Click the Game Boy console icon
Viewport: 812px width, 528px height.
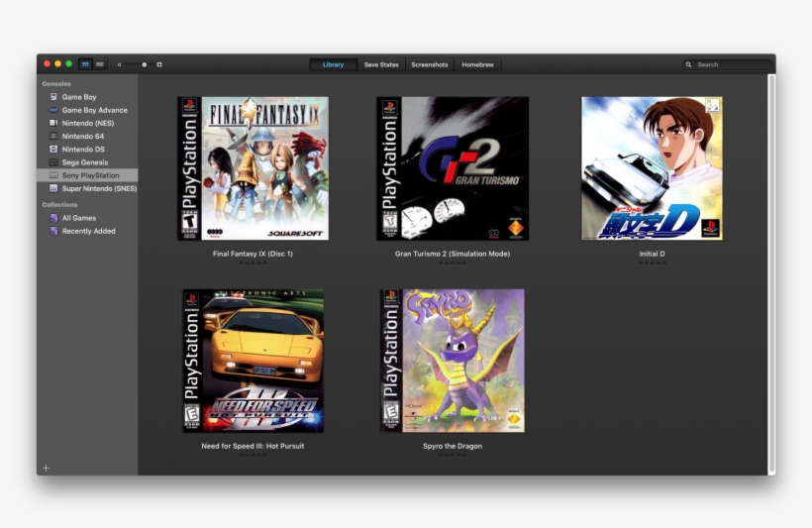53,97
